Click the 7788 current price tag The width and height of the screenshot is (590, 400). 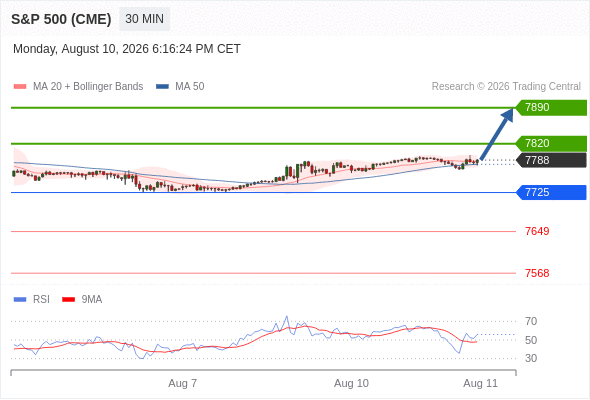(x=551, y=160)
